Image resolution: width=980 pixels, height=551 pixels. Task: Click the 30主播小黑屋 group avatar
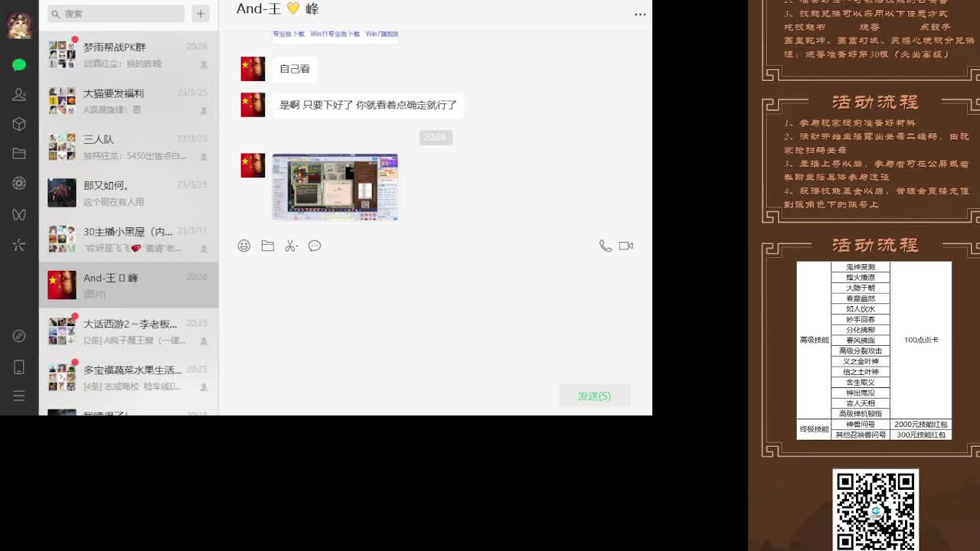(62, 239)
